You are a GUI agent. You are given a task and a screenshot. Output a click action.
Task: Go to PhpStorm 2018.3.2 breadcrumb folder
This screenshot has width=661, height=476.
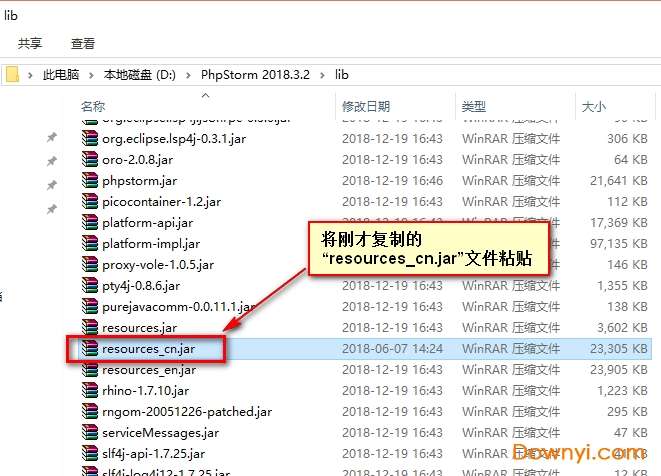tap(255, 75)
